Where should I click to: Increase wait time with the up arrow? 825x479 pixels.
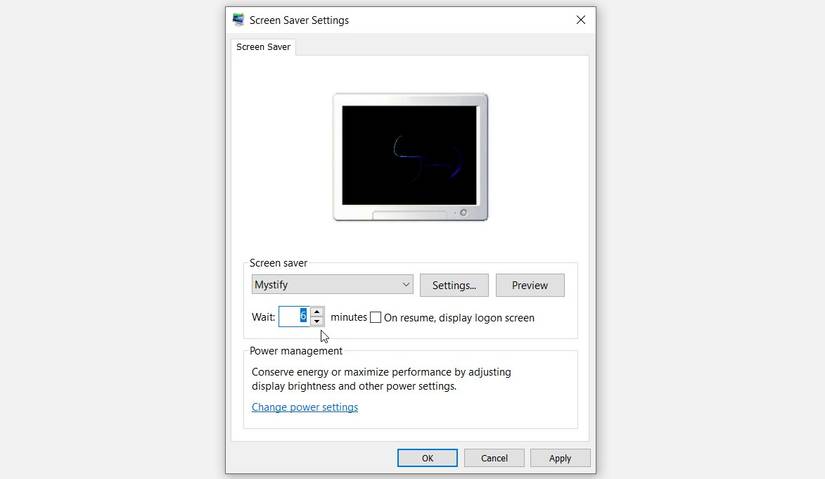pyautogui.click(x=317, y=312)
